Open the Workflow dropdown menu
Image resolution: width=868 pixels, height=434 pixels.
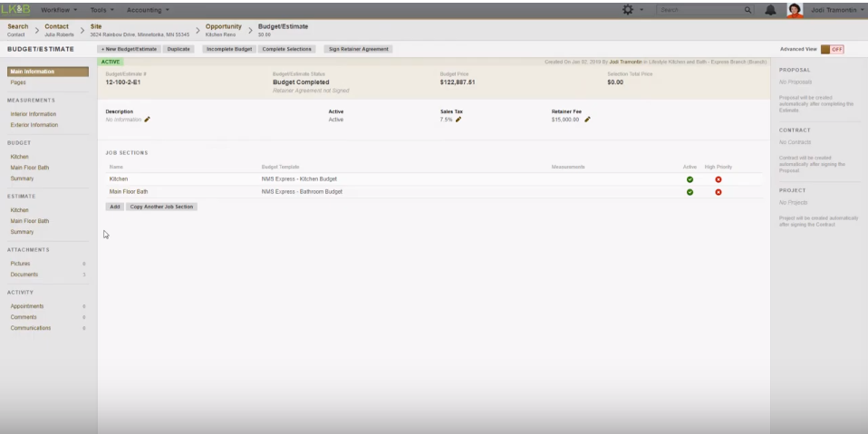point(59,9)
